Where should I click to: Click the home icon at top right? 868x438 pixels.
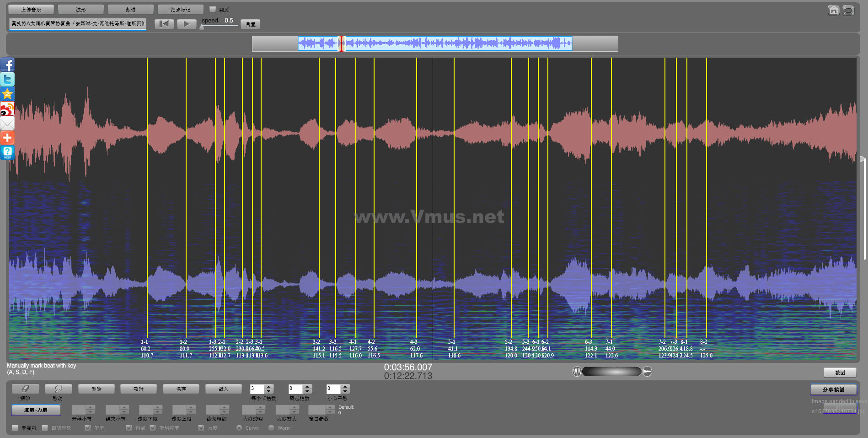coord(833,11)
